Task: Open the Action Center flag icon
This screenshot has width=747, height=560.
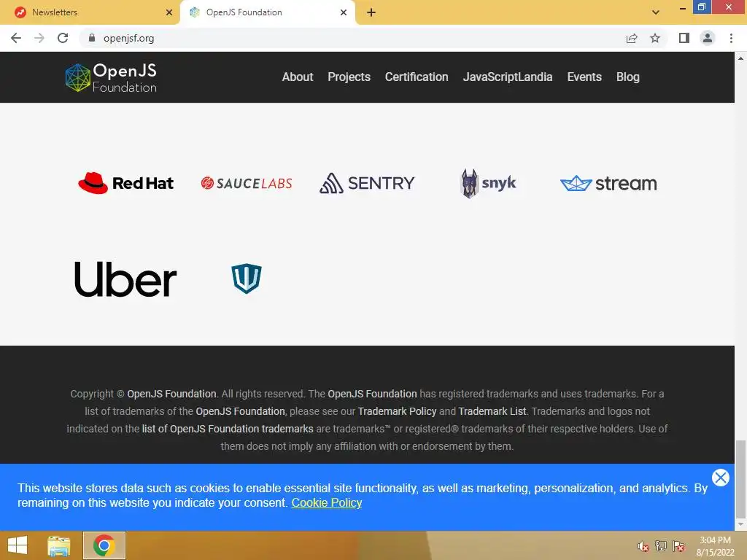Action: (678, 546)
